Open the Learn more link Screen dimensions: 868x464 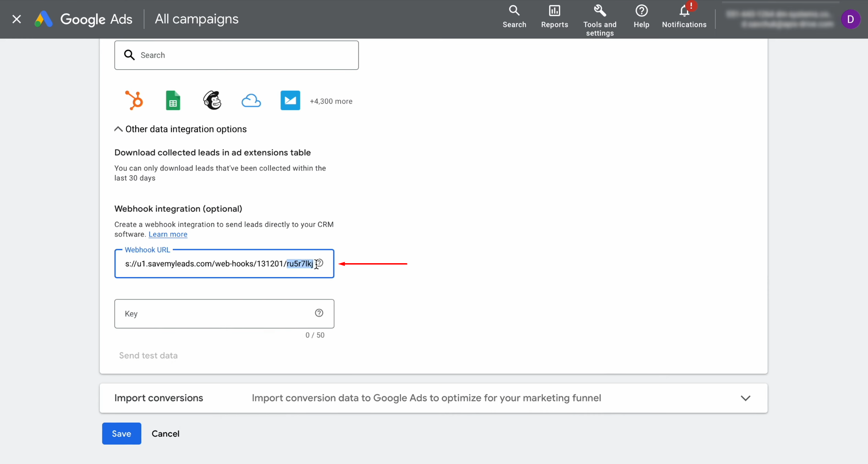168,234
